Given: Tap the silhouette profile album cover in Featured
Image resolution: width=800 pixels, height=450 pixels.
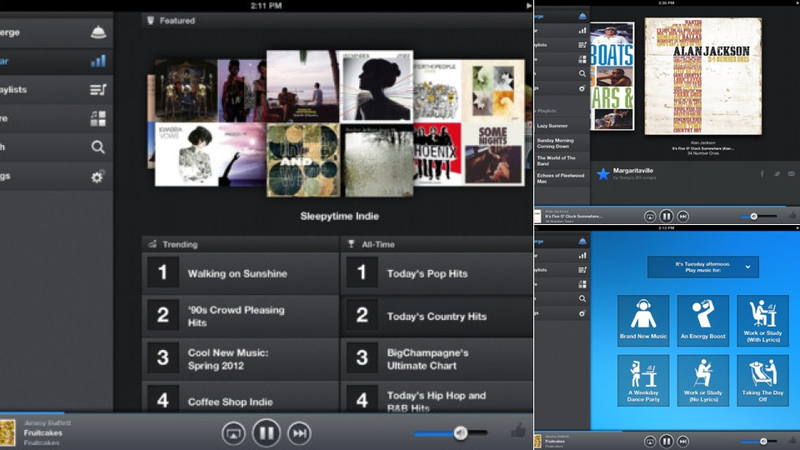Looking at the screenshot, I should [x=377, y=86].
